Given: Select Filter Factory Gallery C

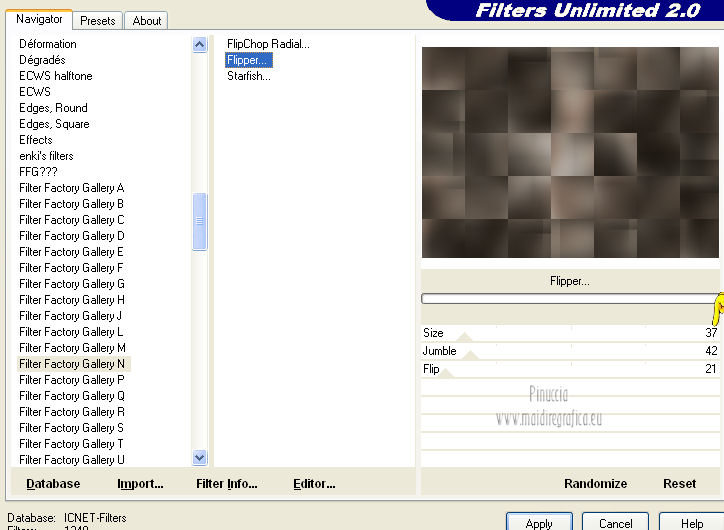Looking at the screenshot, I should point(72,220).
